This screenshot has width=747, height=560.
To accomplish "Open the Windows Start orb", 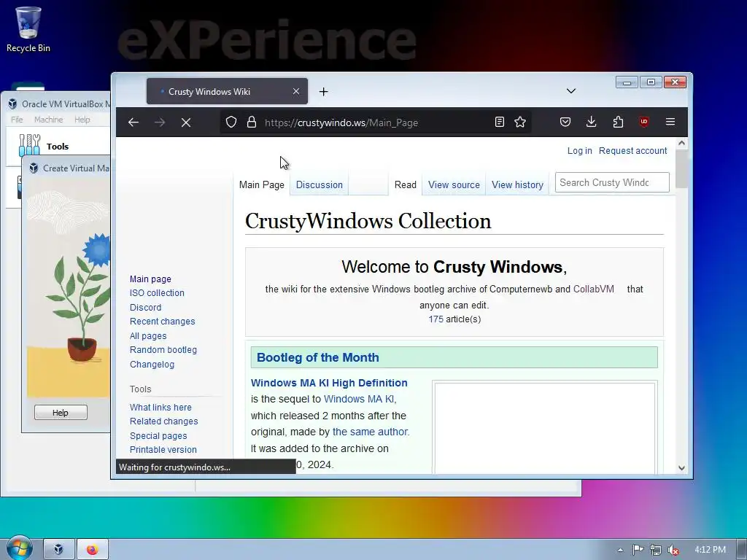I will point(20,548).
